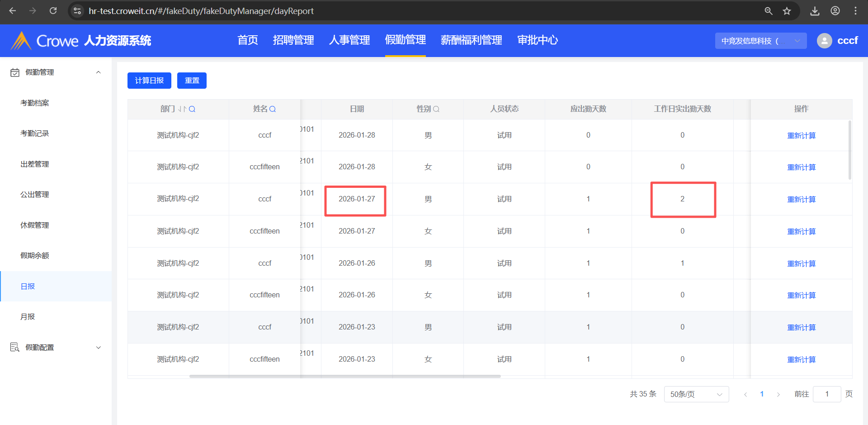Viewport: 868px width, 425px height.
Task: Open the 审批中心 top menu
Action: click(x=538, y=40)
